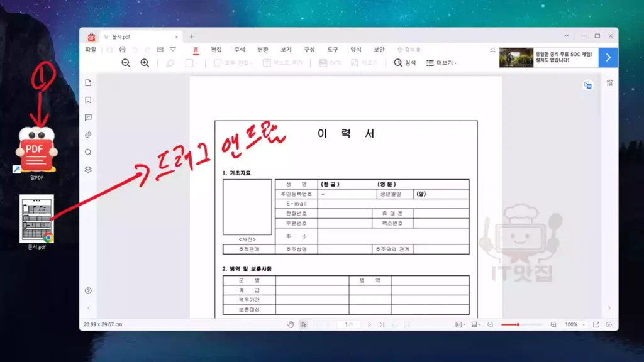Open the bookmarks panel in left sidebar

[88, 100]
